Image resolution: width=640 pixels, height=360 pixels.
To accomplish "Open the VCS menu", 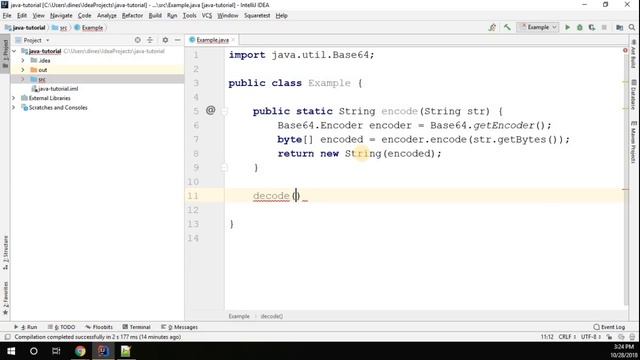I will [207, 16].
